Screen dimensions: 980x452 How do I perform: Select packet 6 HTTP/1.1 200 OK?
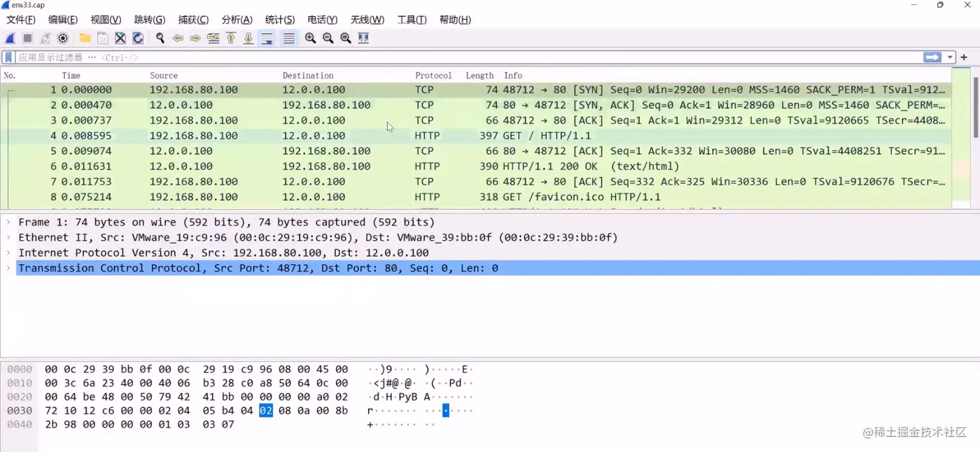pos(476,166)
